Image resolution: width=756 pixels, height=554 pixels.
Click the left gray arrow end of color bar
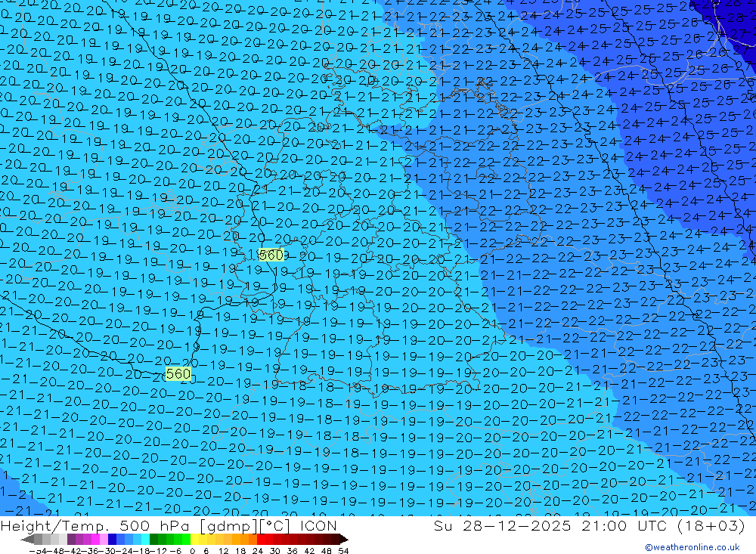click(27, 539)
